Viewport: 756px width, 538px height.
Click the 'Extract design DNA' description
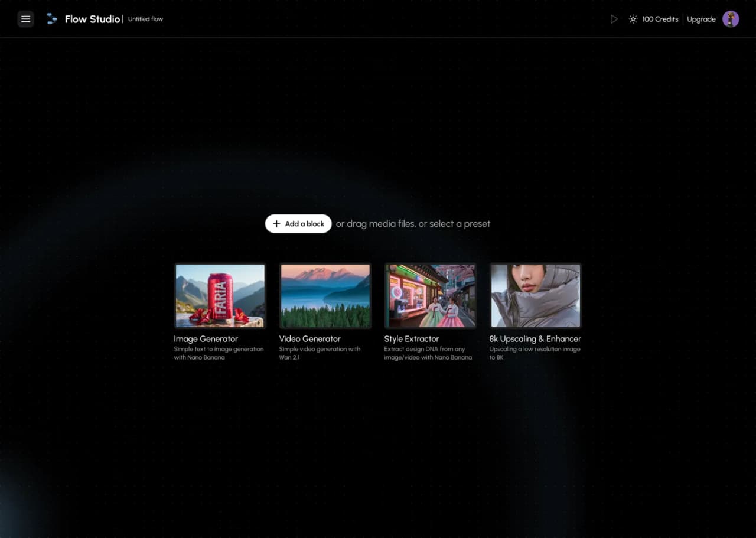coord(428,353)
